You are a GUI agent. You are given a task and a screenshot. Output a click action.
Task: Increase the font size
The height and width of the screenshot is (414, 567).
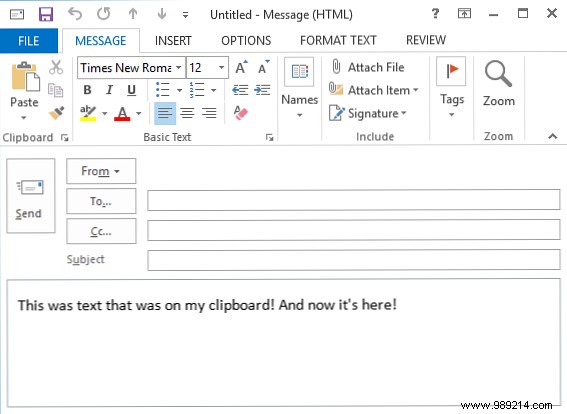click(241, 67)
